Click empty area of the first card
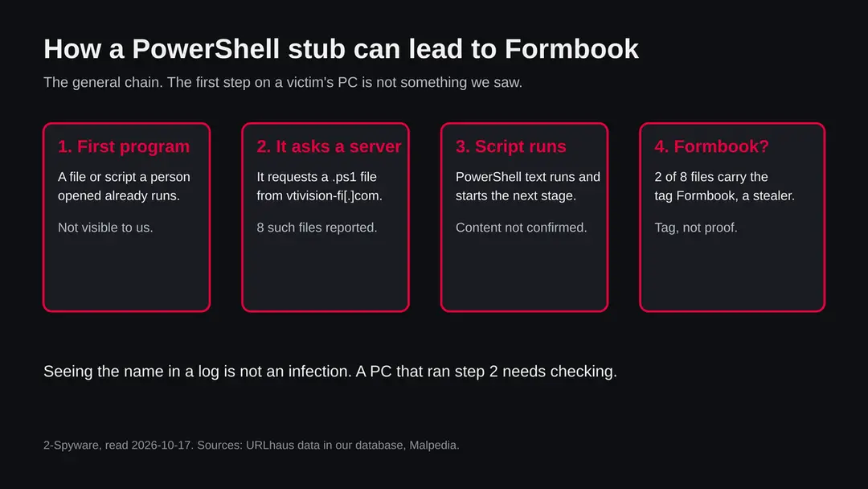Screen dimensions: 868x489 click(126, 274)
